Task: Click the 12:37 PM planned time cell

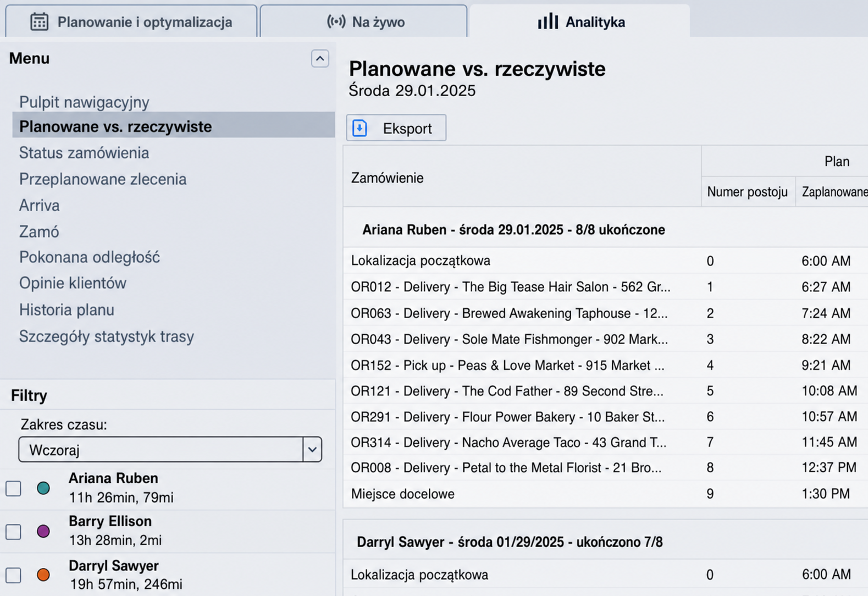Action: [x=829, y=468]
